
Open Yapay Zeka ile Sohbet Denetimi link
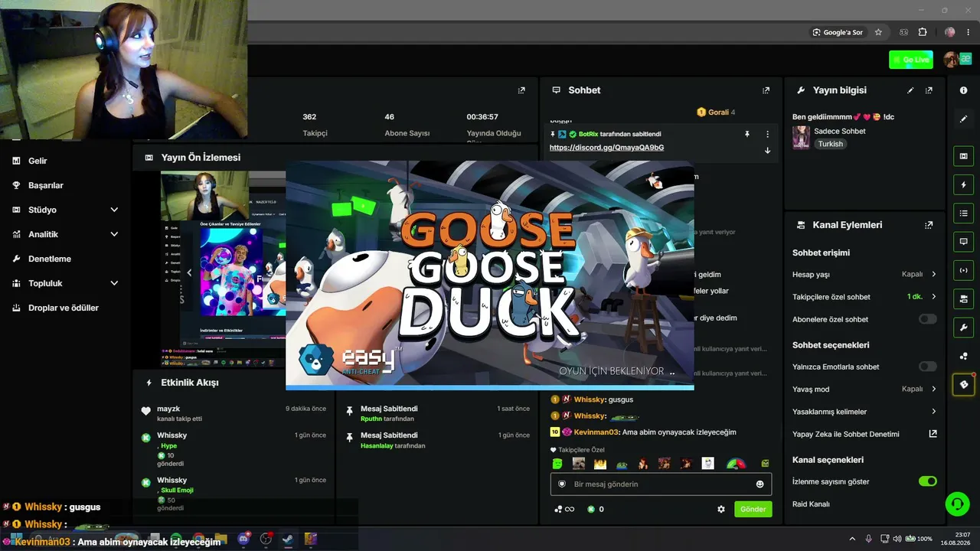(x=864, y=434)
